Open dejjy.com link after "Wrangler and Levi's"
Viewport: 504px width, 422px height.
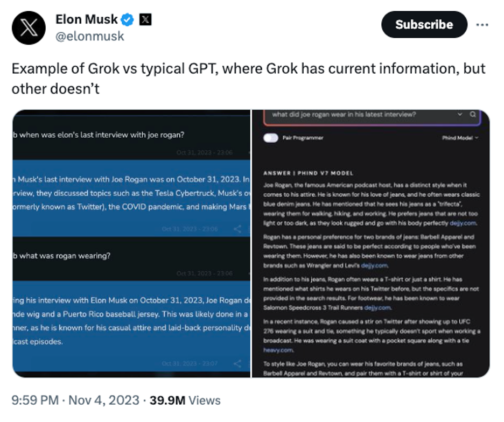click(376, 265)
